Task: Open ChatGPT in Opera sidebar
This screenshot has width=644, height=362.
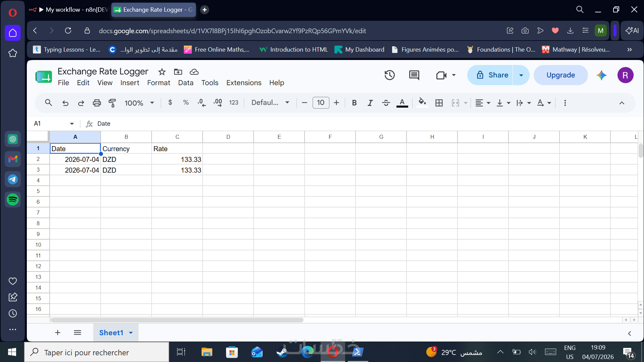Action: pos(13,139)
